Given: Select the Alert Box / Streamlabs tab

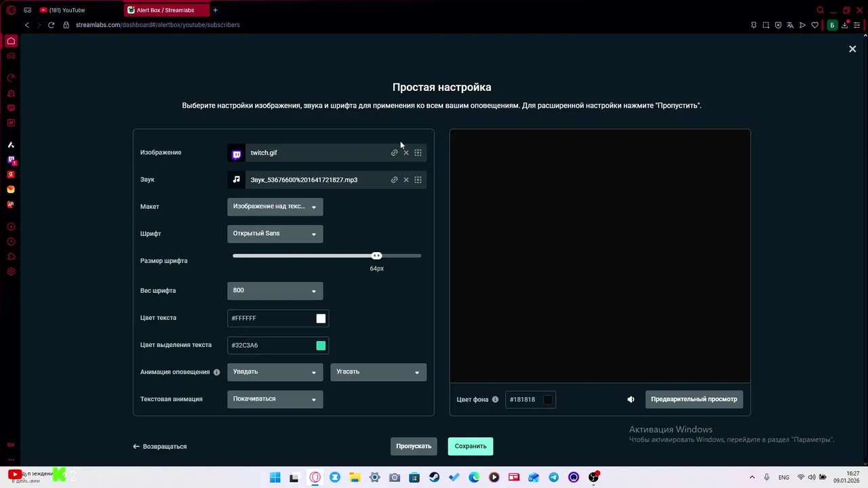Looking at the screenshot, I should (165, 10).
